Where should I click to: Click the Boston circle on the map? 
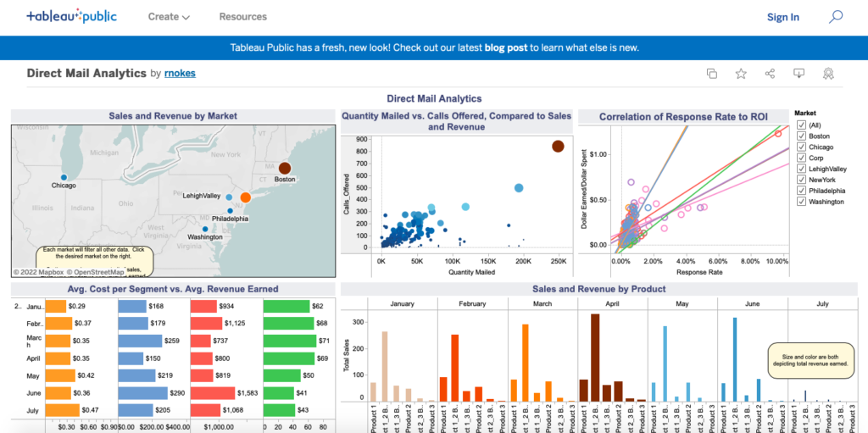point(285,168)
